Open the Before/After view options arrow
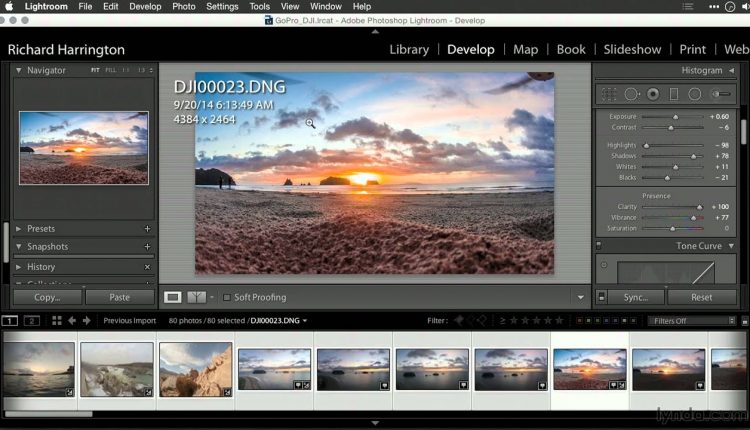The width and height of the screenshot is (750, 430). [x=212, y=297]
